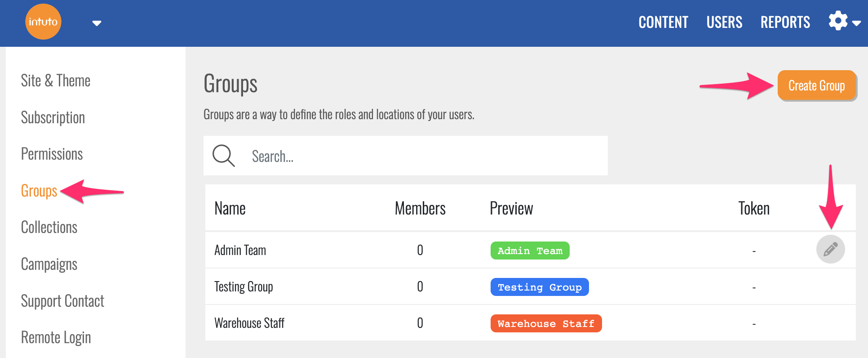The width and height of the screenshot is (868, 358).
Task: Open the settings gear menu
Action: (x=838, y=21)
